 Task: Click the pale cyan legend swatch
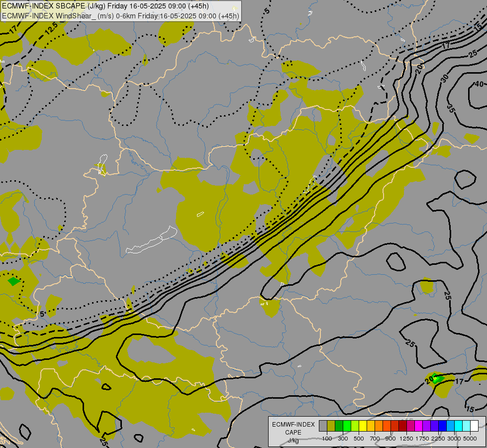point(466,426)
